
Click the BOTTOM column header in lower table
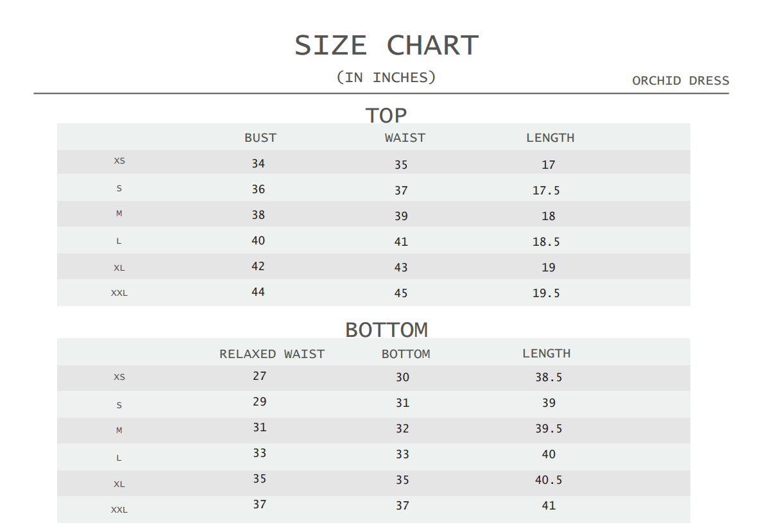tap(405, 354)
